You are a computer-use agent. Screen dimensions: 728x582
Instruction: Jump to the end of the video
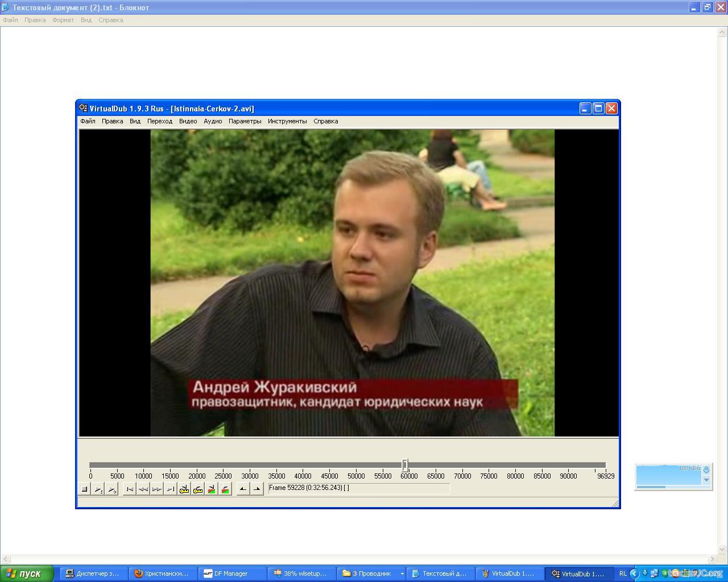[171, 489]
